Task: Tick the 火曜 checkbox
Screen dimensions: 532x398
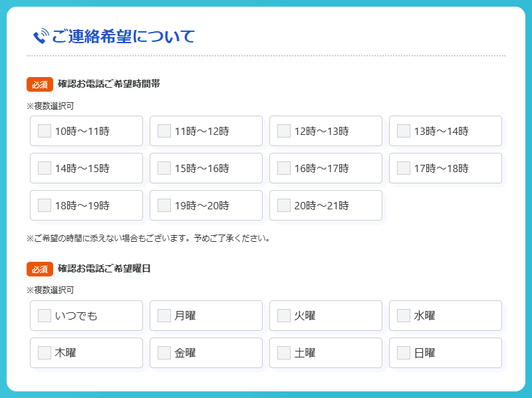Action: tap(284, 316)
